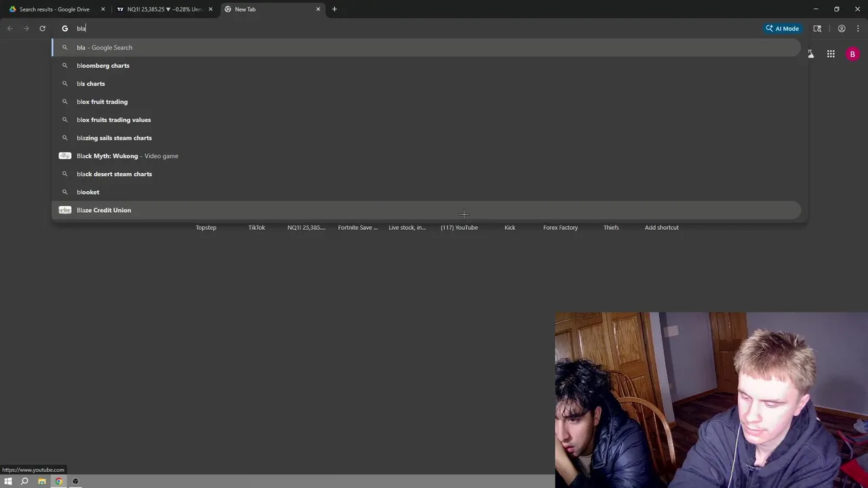Screen dimensions: 868x488
Task: Click the forward navigation arrow
Action: [26, 28]
